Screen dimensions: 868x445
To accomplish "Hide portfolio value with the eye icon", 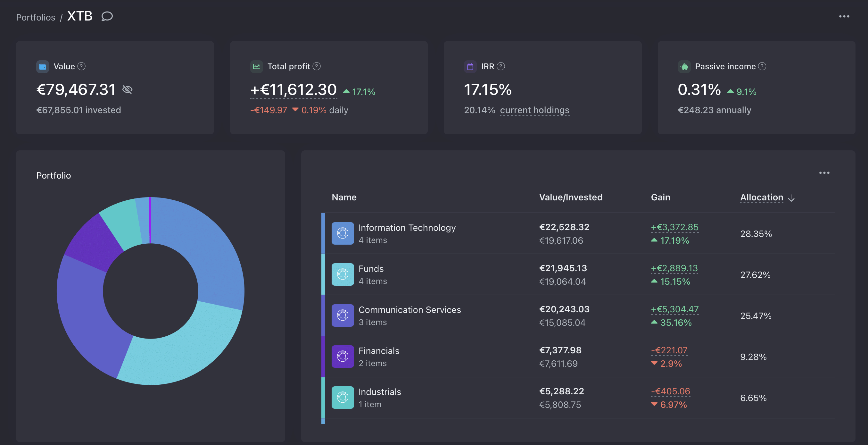I will [x=127, y=90].
